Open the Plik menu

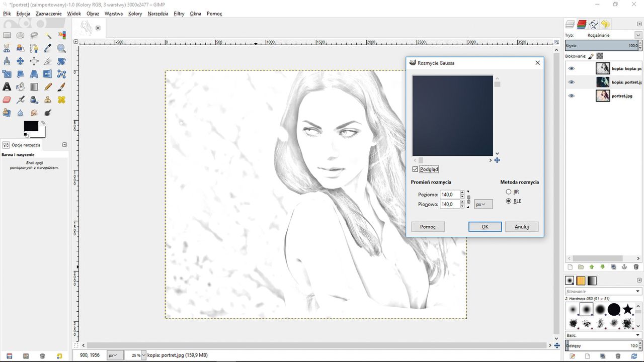coord(7,14)
